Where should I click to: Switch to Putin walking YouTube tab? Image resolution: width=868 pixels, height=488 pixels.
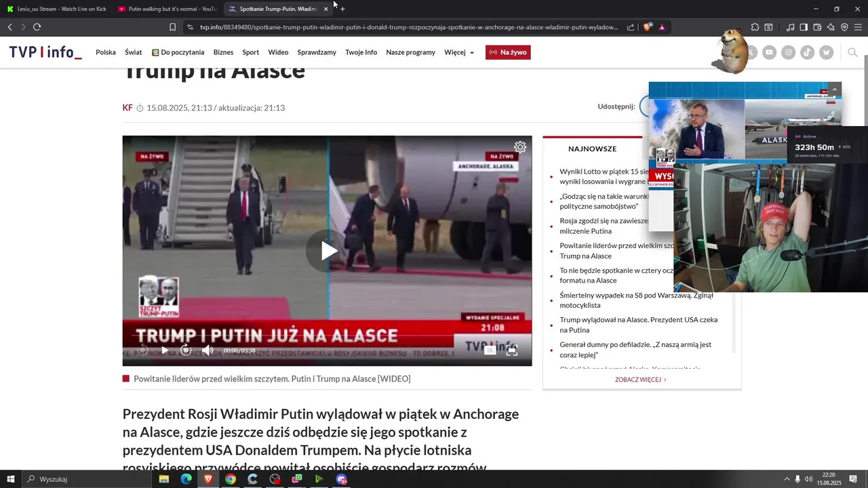(x=166, y=9)
